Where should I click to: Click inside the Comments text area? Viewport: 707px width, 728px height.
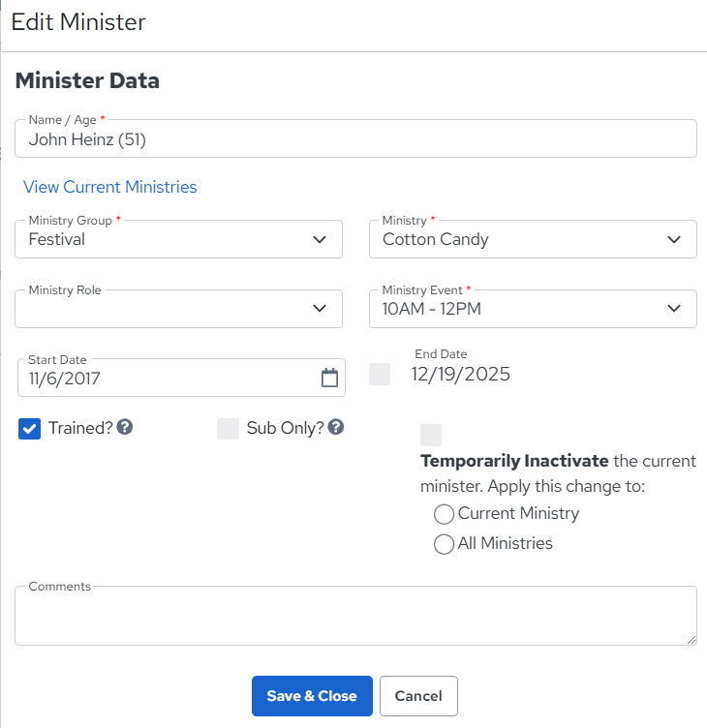pos(355,616)
